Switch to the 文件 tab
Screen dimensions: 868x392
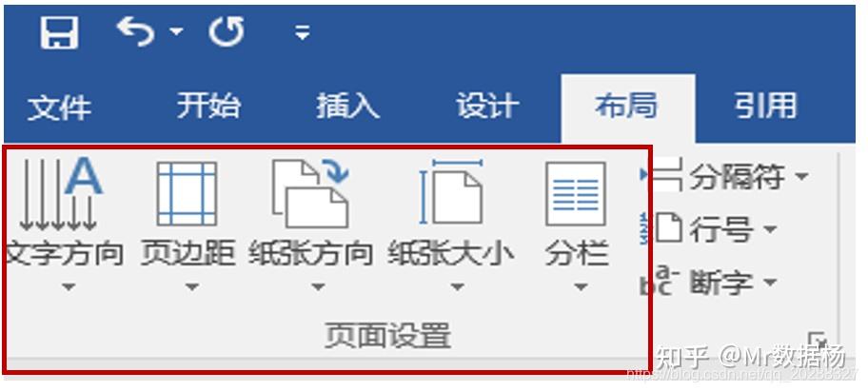(x=59, y=107)
